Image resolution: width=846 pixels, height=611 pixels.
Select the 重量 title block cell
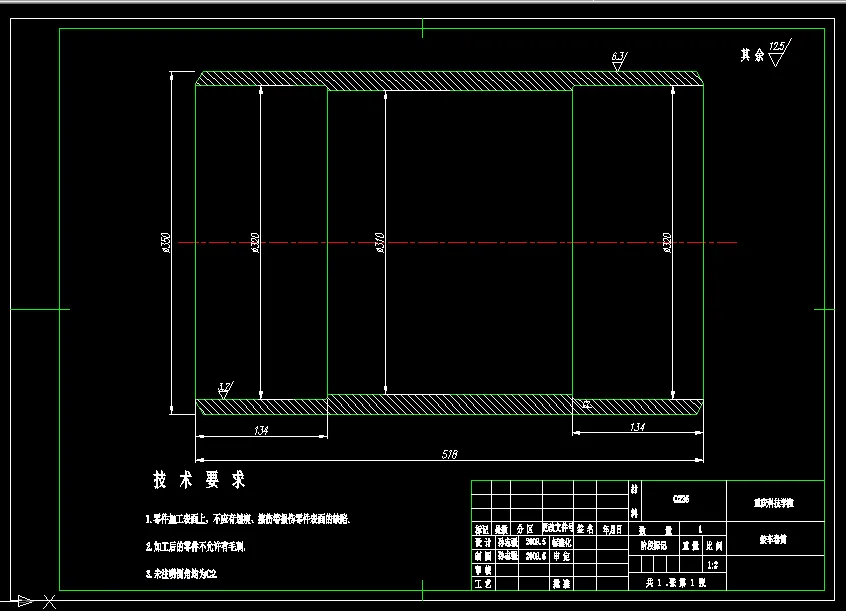(x=691, y=546)
